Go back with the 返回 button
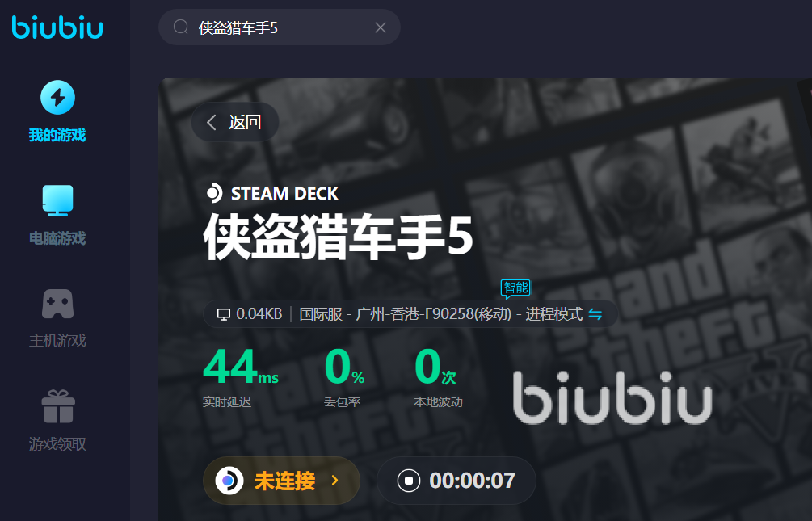The width and height of the screenshot is (812, 521). tap(235, 122)
